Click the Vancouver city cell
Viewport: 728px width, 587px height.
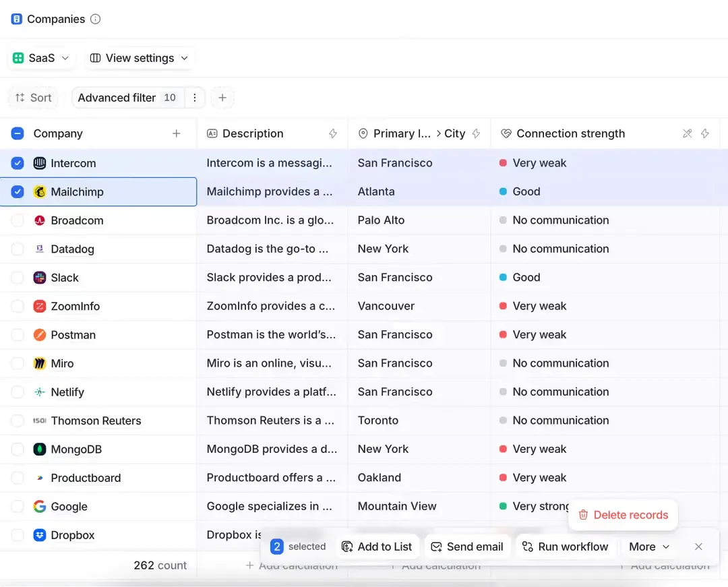coord(419,306)
